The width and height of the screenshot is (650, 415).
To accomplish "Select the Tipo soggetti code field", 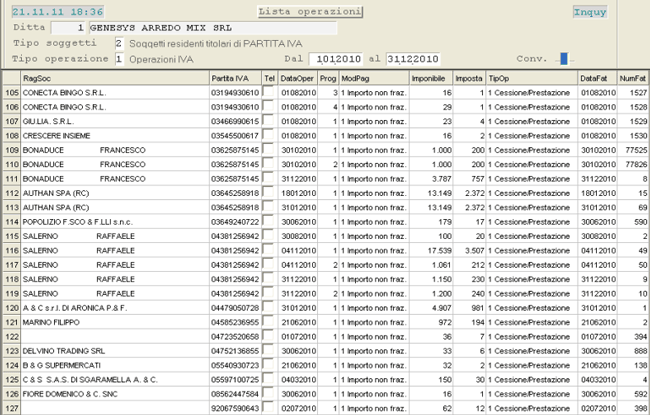I will pyautogui.click(x=119, y=44).
